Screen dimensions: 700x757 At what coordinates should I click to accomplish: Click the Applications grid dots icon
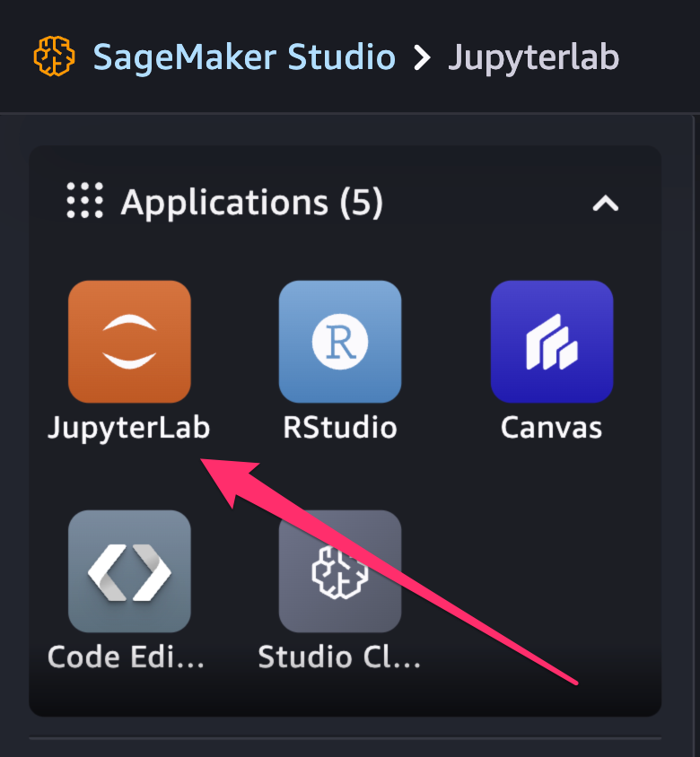(x=85, y=200)
